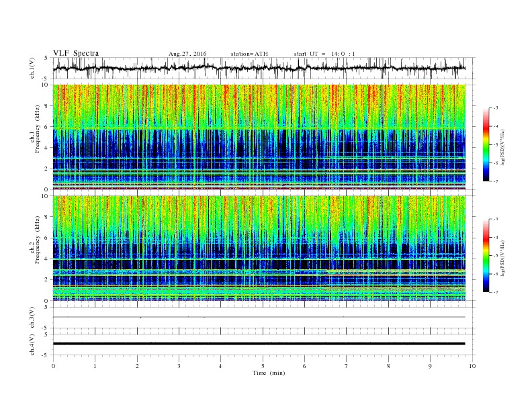The height and width of the screenshot is (411, 532).
Task: Click the "ch.1(V)" waveform axis label
Action: coord(32,68)
